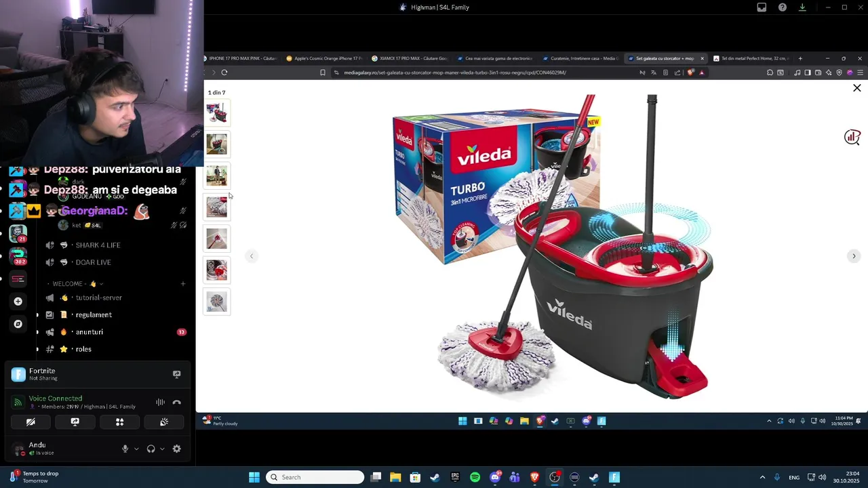Go to next product image arrow
The height and width of the screenshot is (488, 868).
point(854,256)
